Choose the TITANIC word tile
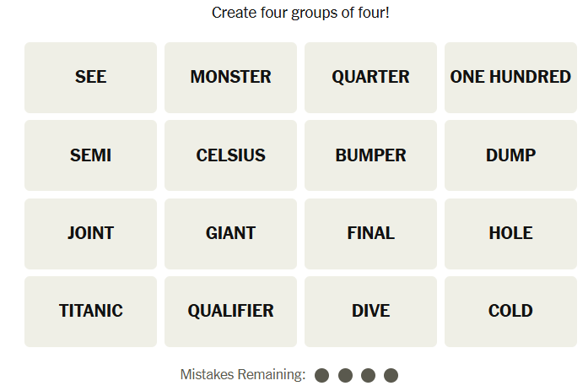The image size is (588, 386). (90, 311)
